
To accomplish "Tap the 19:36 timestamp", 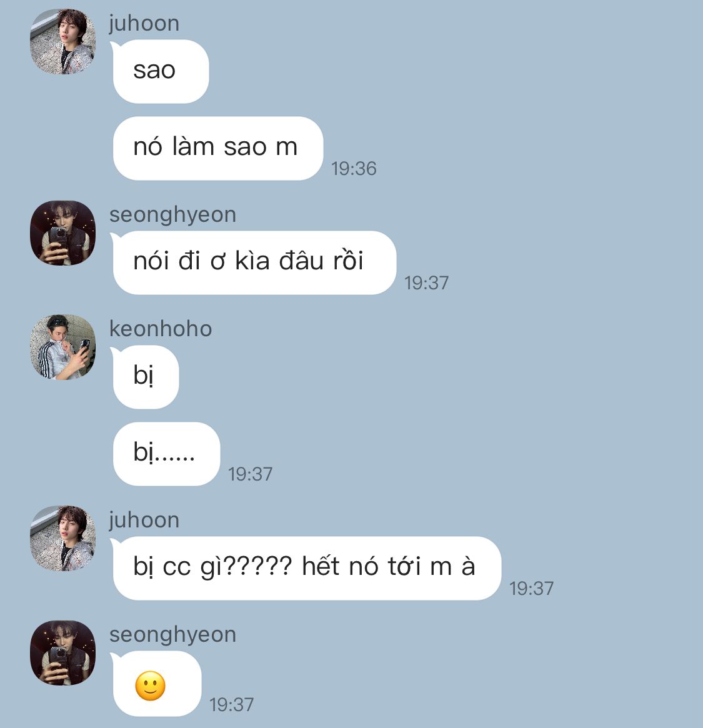I will 354,169.
